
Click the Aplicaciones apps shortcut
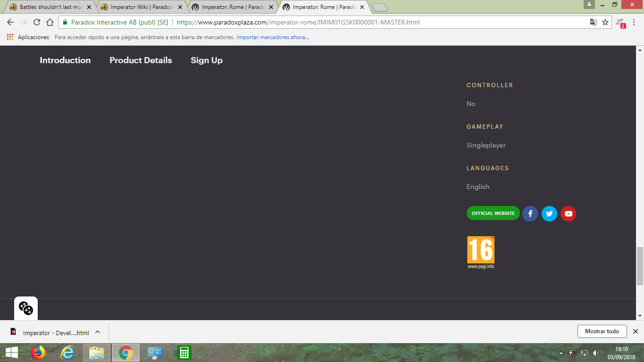[28, 37]
